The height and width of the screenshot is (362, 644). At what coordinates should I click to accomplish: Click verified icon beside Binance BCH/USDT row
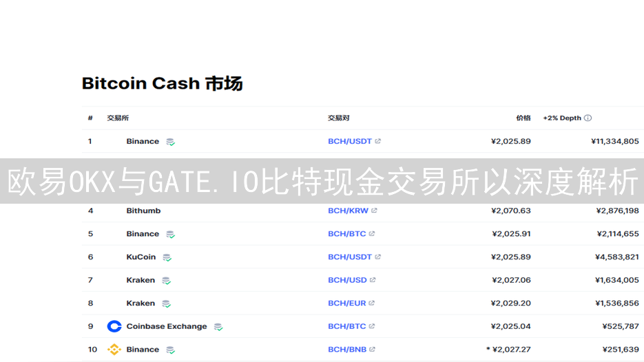[x=170, y=142]
